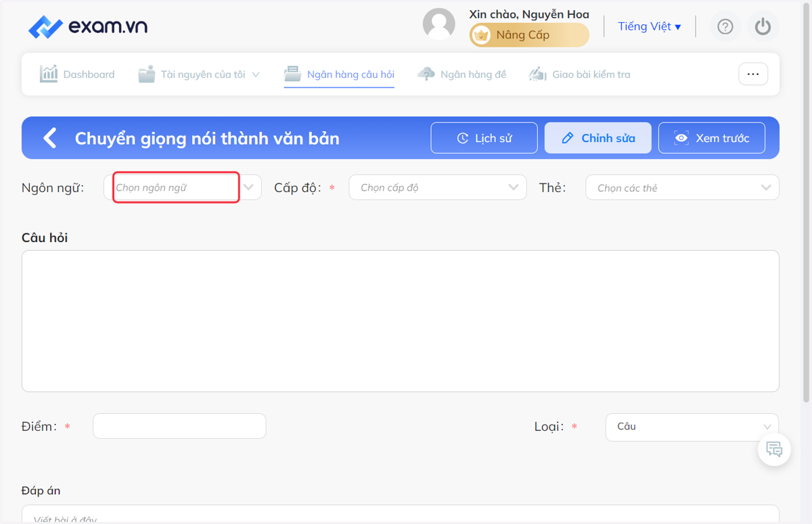Open the Tiếng Việt language dropdown
Screen dimensions: 812x524
click(650, 26)
